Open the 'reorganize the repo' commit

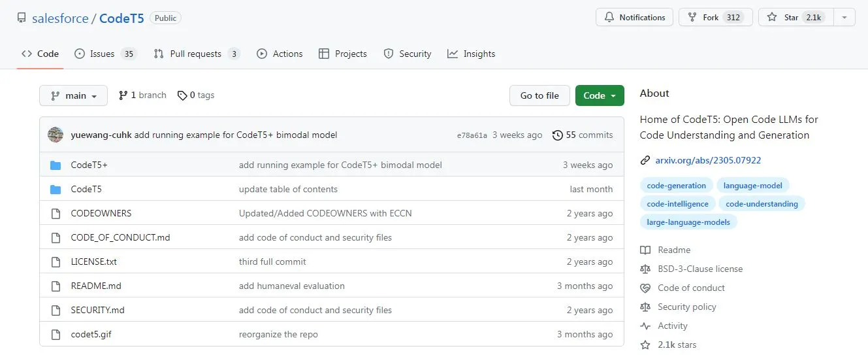pyautogui.click(x=278, y=335)
